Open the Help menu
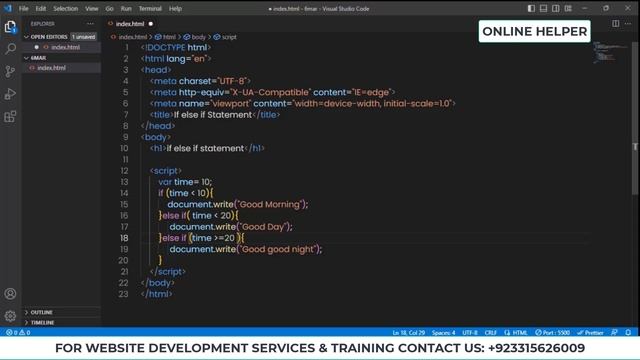640x360 pixels. pos(176,9)
